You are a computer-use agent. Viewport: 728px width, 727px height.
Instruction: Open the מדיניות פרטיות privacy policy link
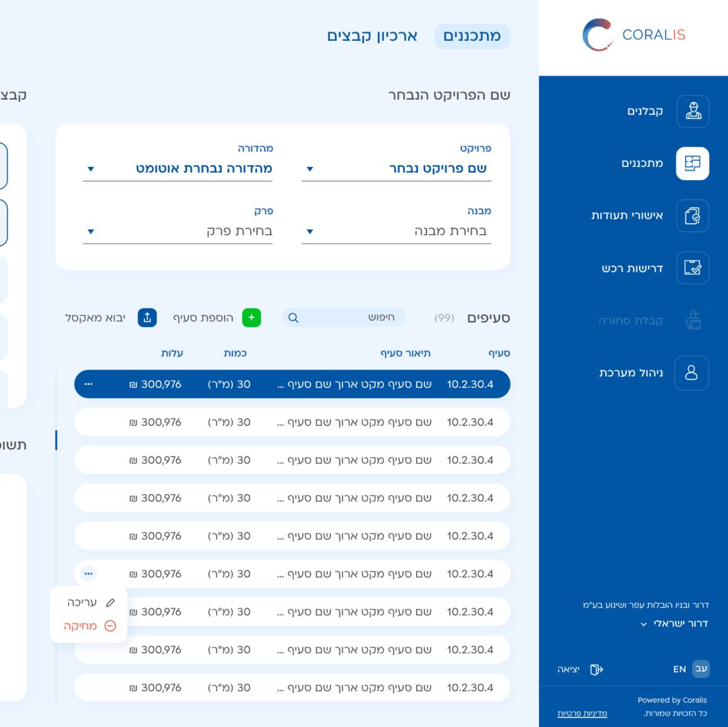click(x=583, y=714)
